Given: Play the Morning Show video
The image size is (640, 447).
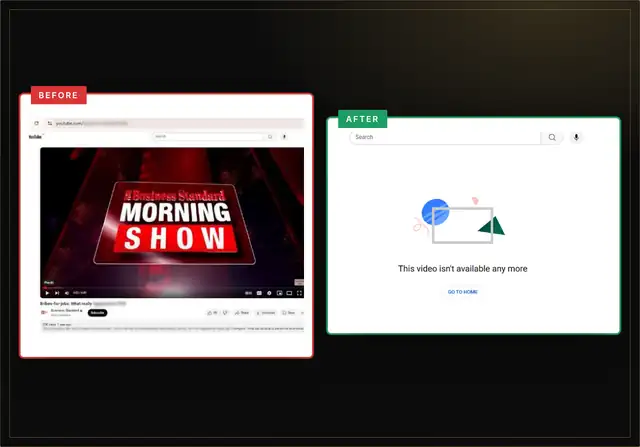Looking at the screenshot, I should coord(47,293).
